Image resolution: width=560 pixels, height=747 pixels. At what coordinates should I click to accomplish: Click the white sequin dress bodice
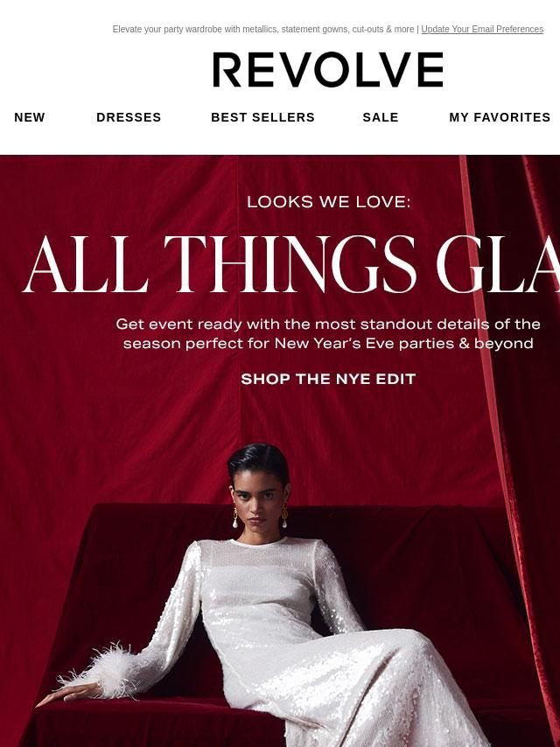[260, 586]
